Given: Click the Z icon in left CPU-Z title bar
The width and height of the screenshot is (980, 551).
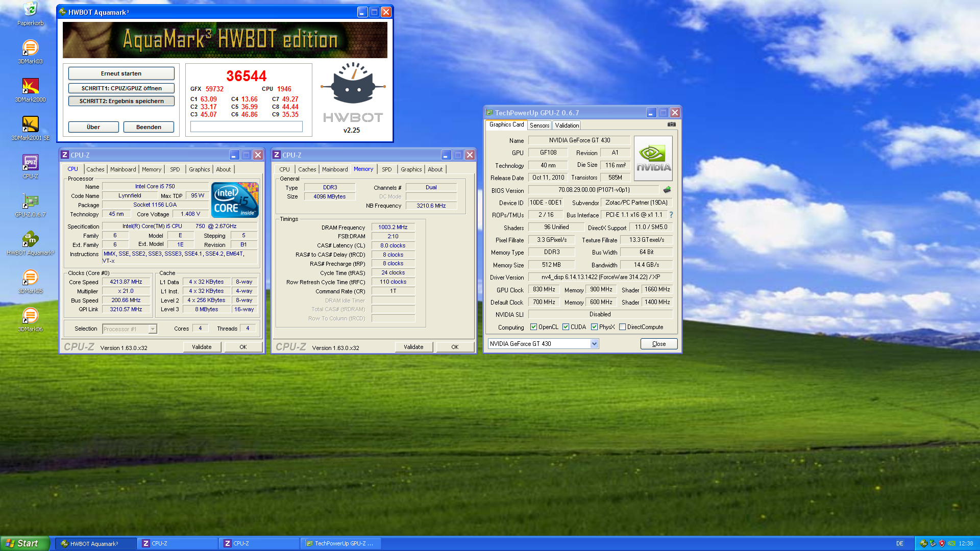Looking at the screenshot, I should 65,155.
